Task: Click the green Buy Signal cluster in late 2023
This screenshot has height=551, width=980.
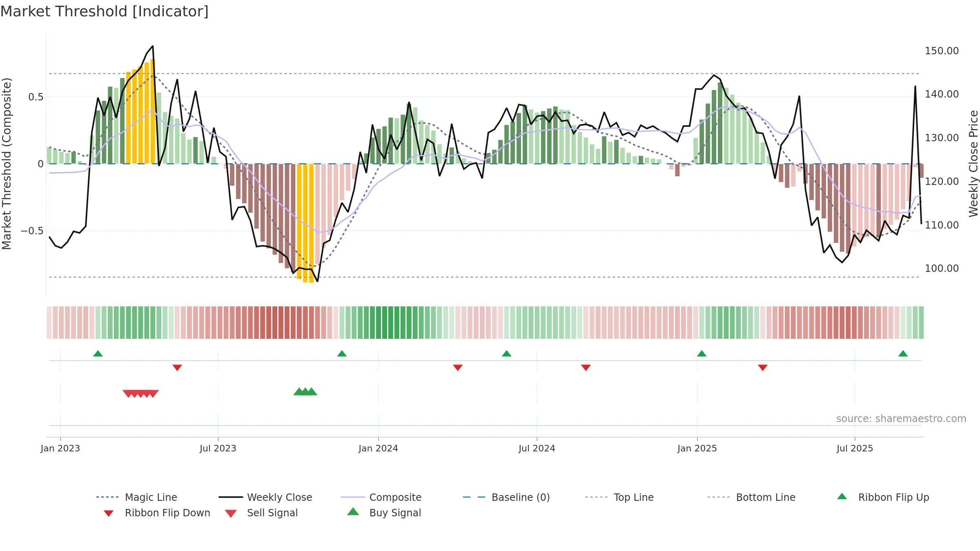Action: click(x=305, y=391)
